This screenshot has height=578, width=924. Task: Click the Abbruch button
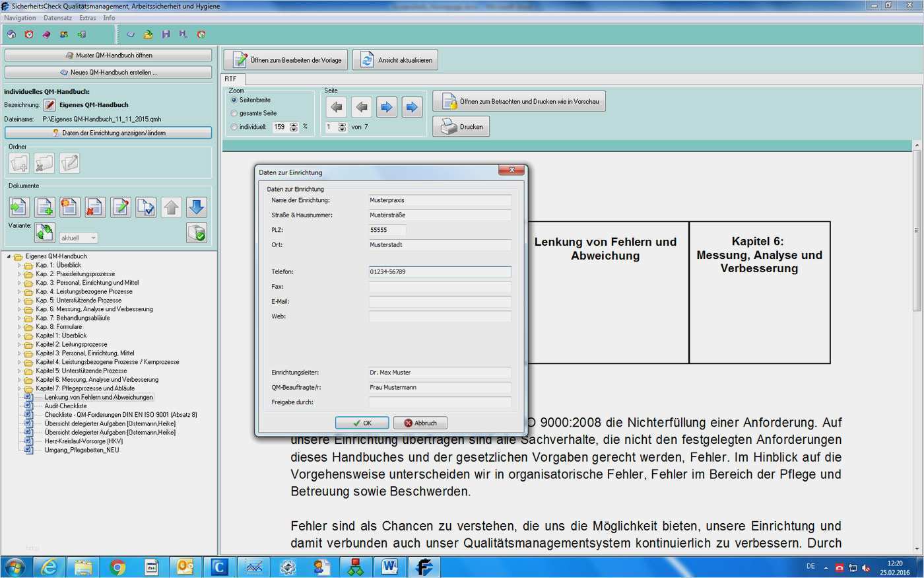[420, 423]
